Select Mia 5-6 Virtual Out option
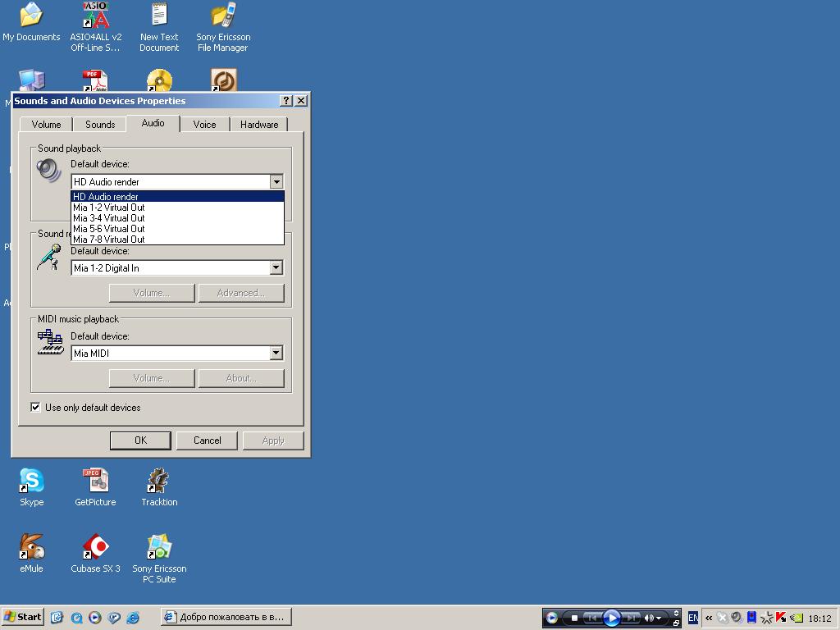The height and width of the screenshot is (630, 840). tap(177, 229)
